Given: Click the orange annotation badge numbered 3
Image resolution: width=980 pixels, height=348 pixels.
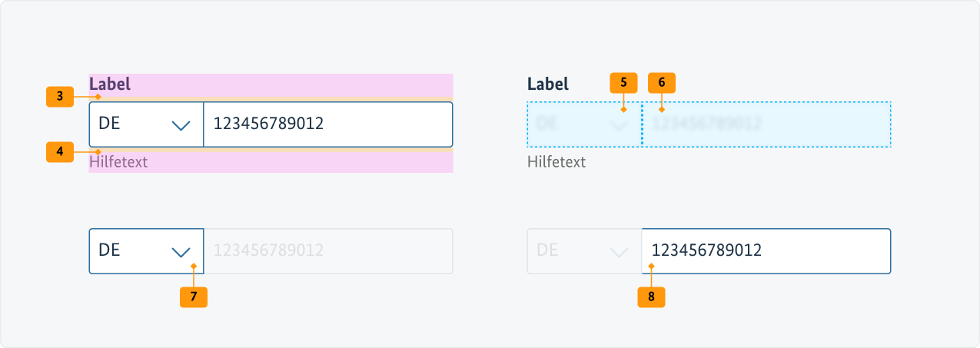Looking at the screenshot, I should (x=59, y=97).
